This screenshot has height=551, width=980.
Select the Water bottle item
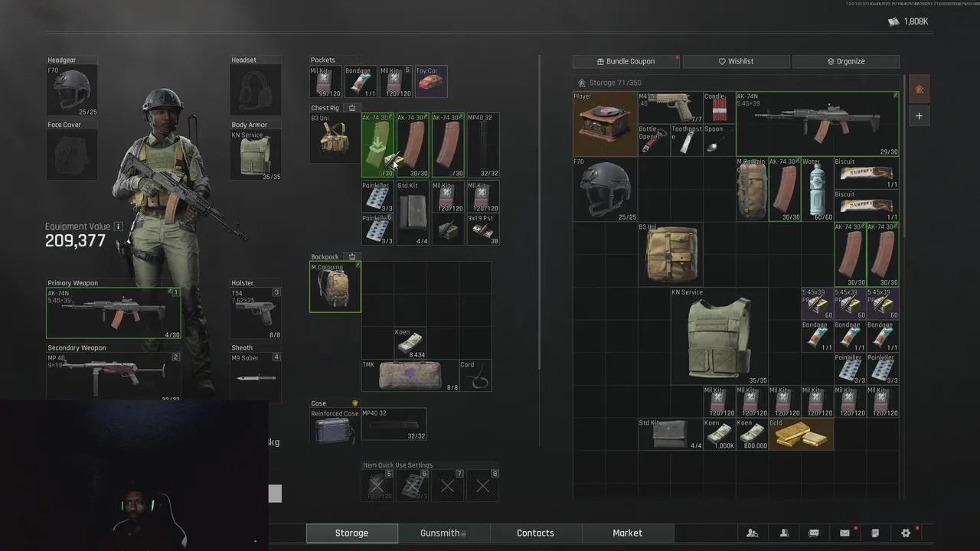(x=817, y=189)
